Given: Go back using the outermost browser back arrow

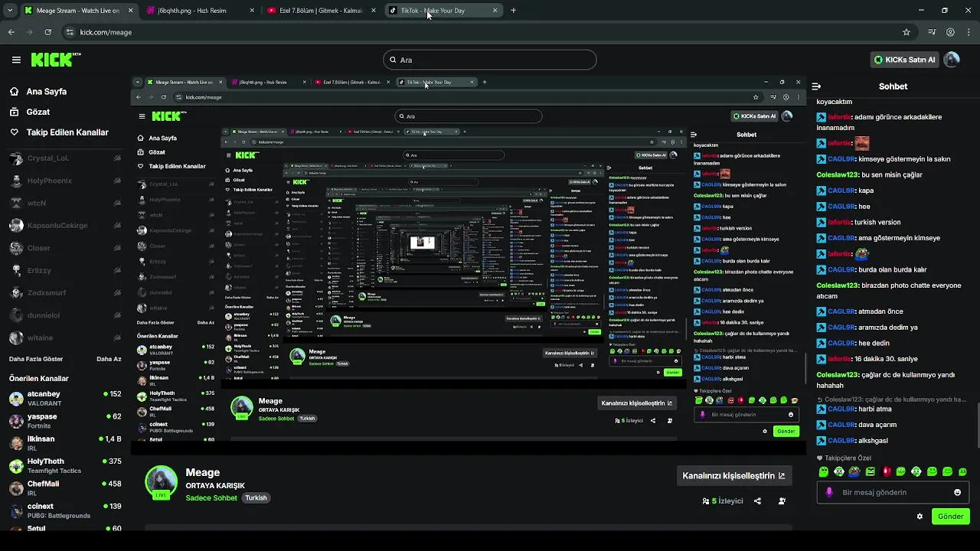Looking at the screenshot, I should [11, 32].
